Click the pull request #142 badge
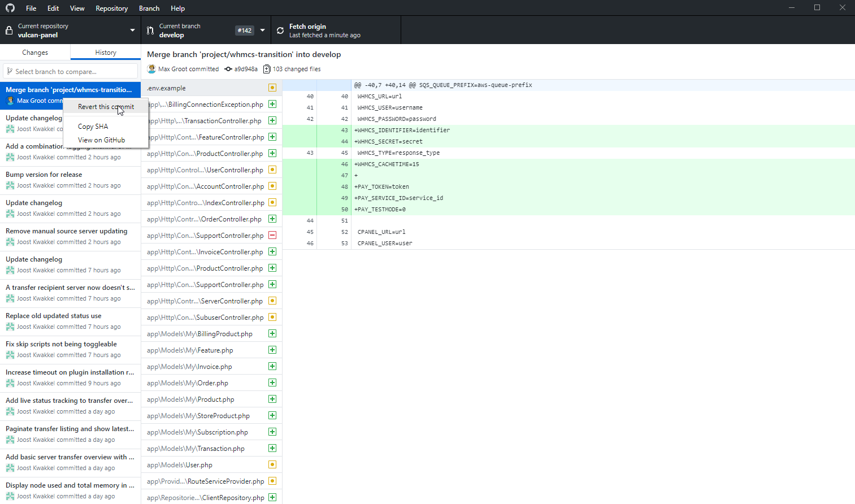This screenshot has height=504, width=855. point(245,31)
